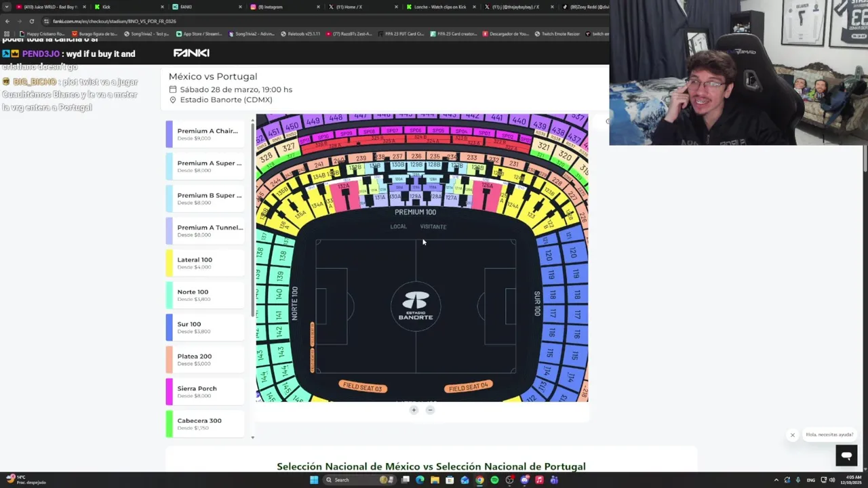Open Microsoft Store from taskbar
The height and width of the screenshot is (488, 868).
click(450, 480)
